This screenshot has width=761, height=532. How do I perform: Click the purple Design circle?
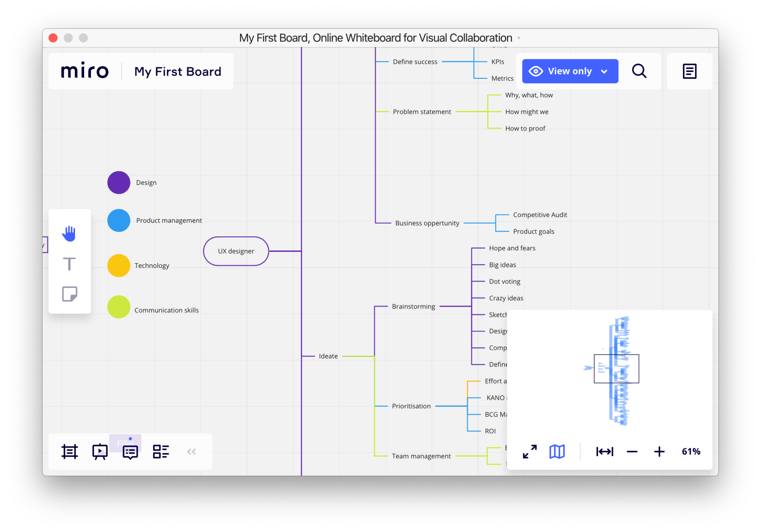[x=119, y=183]
